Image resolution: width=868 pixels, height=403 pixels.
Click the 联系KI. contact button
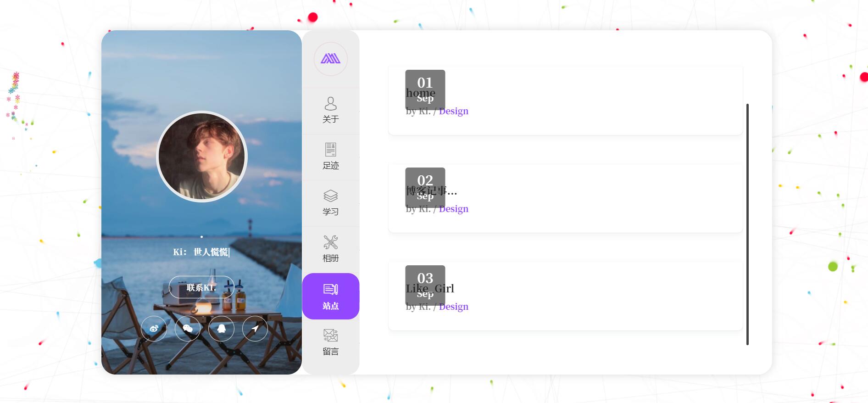[201, 287]
